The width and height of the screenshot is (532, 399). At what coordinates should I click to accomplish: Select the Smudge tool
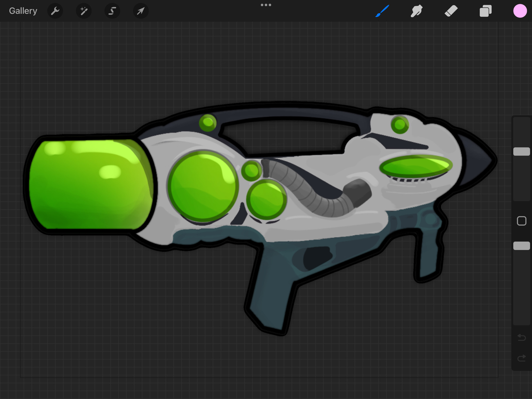pos(417,11)
